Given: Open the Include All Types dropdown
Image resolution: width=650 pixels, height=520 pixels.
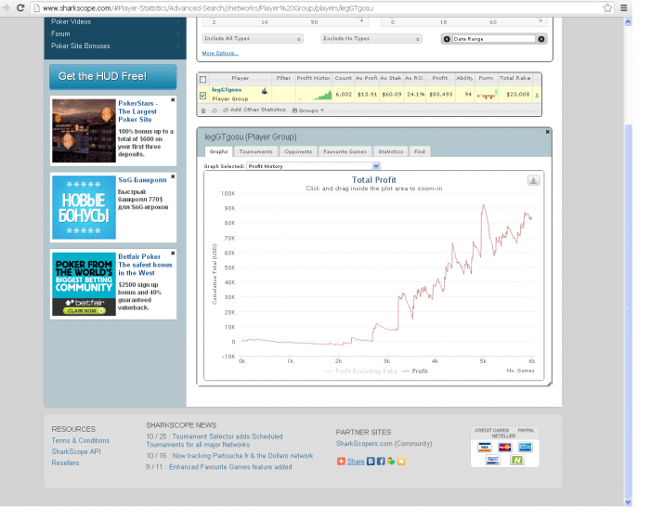Looking at the screenshot, I should tap(253, 39).
